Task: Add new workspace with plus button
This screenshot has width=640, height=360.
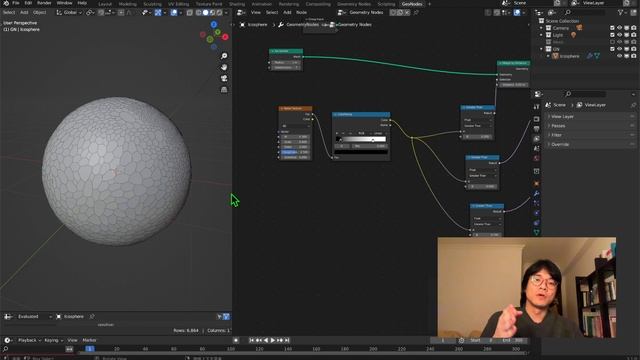Action: coord(429,4)
